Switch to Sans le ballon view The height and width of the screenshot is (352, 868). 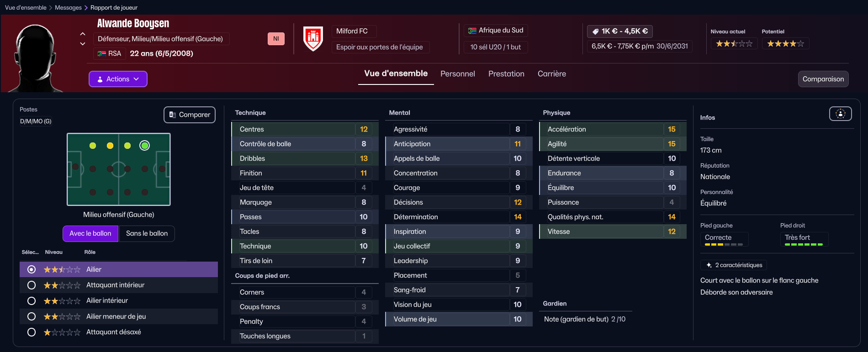147,234
